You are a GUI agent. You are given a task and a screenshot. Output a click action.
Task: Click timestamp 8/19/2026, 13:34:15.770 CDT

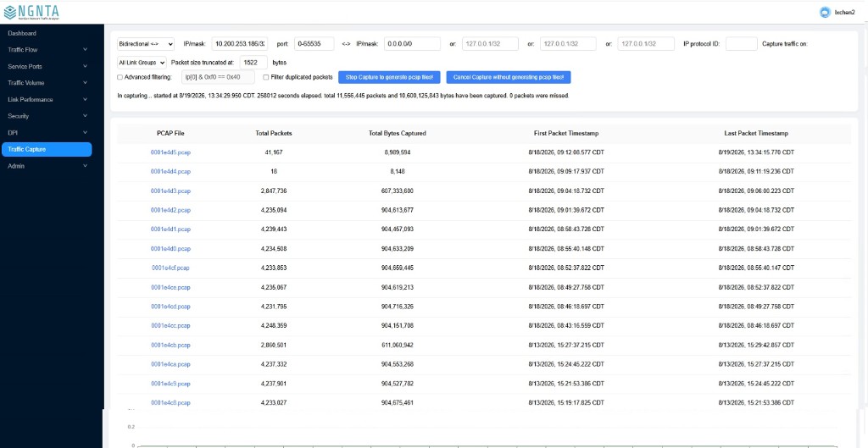coord(756,152)
